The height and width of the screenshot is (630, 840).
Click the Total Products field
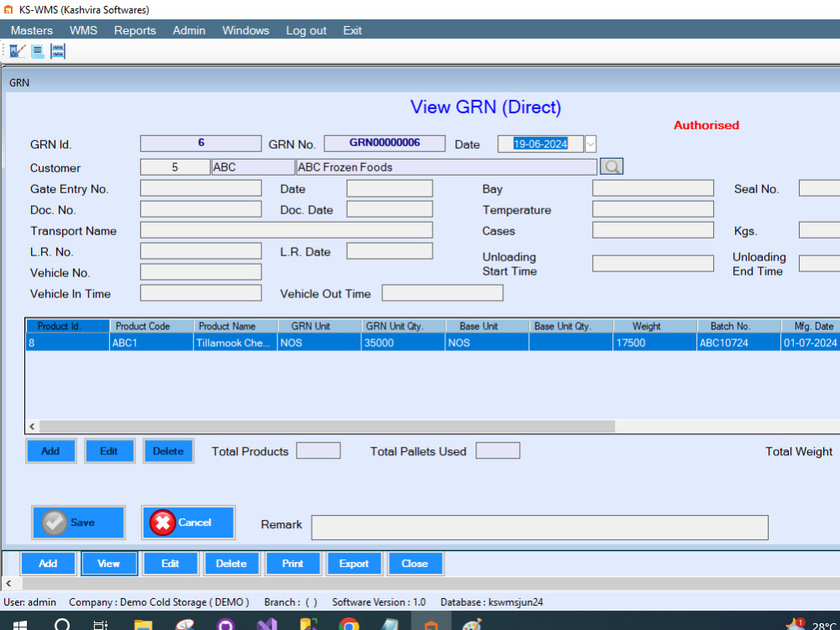tap(318, 450)
